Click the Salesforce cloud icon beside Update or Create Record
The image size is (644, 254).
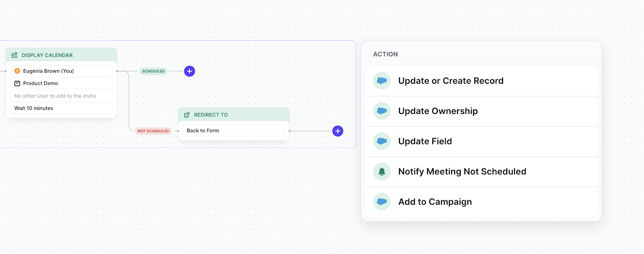click(x=382, y=81)
